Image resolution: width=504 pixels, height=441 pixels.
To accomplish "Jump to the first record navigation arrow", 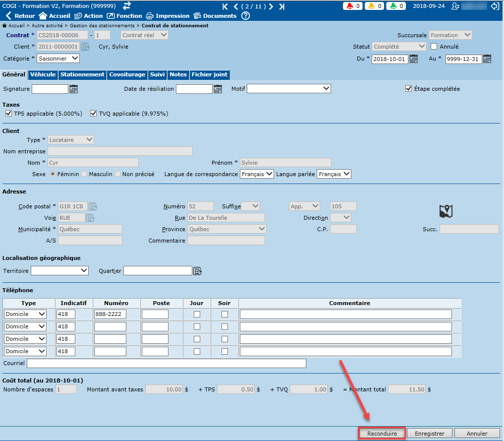I will point(225,6).
